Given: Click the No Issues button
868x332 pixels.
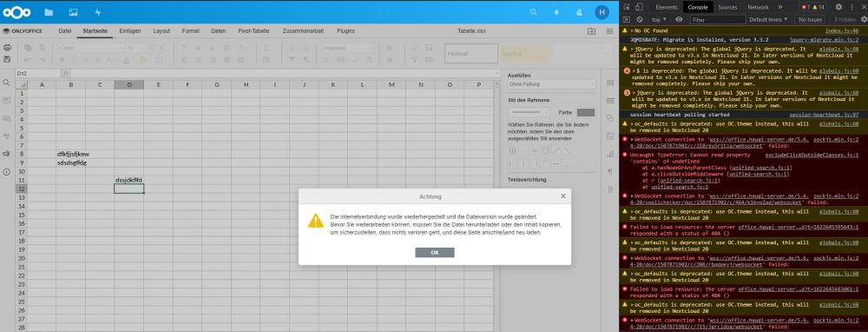Looking at the screenshot, I should [811, 19].
